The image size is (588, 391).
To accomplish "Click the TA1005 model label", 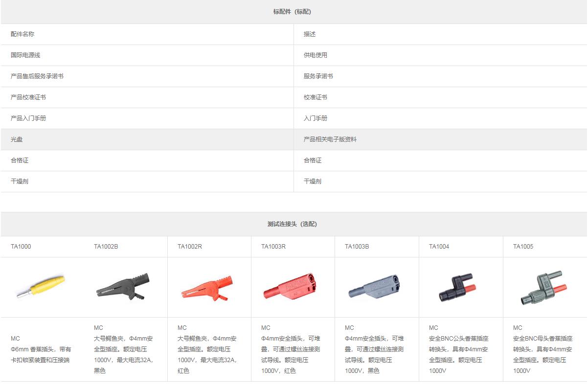I will [523, 247].
